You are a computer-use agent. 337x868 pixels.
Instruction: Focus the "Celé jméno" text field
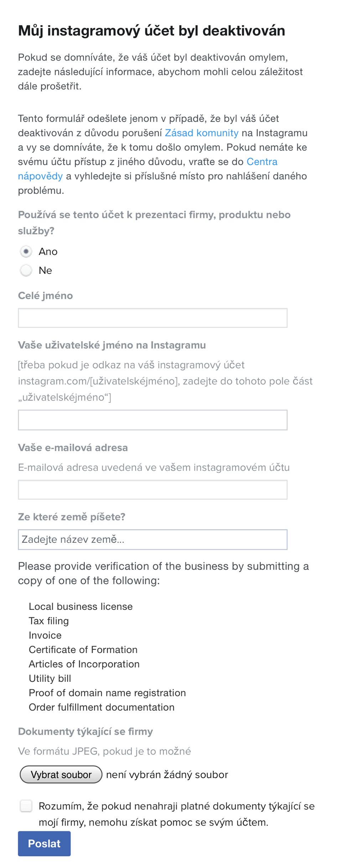click(x=153, y=318)
